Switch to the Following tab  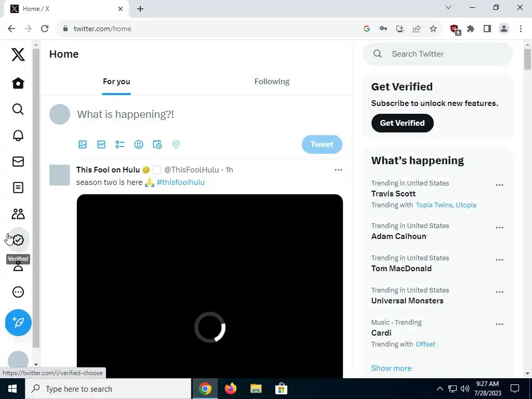(272, 82)
